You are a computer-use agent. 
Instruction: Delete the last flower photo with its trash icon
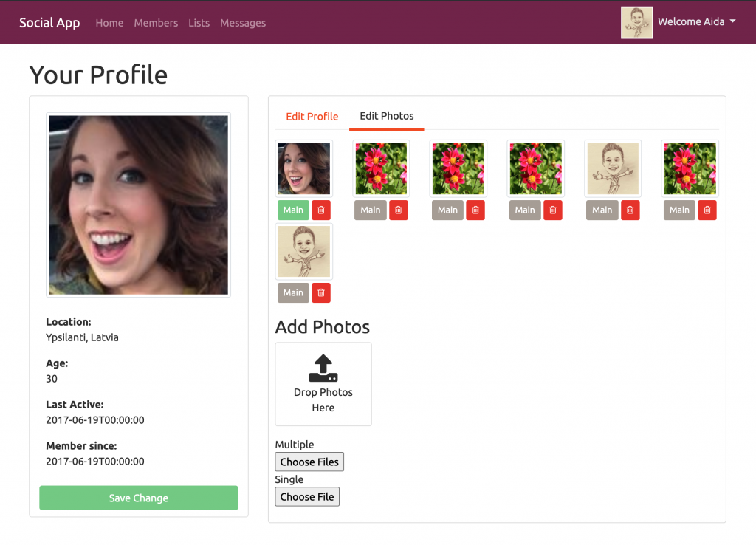(x=707, y=210)
